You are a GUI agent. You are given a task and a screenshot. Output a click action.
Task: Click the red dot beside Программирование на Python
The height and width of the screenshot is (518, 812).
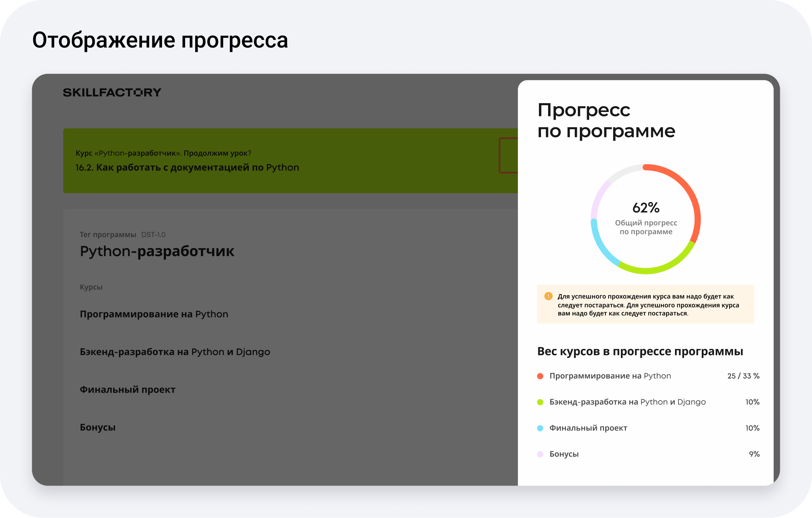pyautogui.click(x=540, y=376)
